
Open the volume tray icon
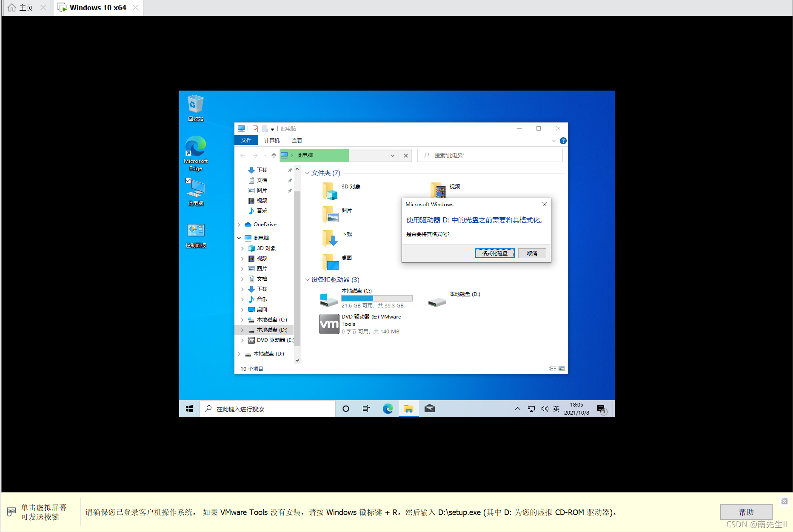(545, 409)
